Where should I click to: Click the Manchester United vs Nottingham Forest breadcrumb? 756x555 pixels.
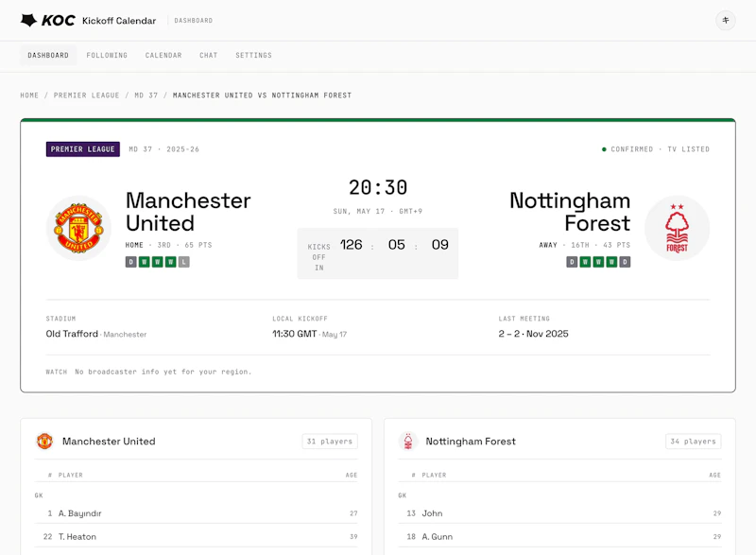coord(263,95)
